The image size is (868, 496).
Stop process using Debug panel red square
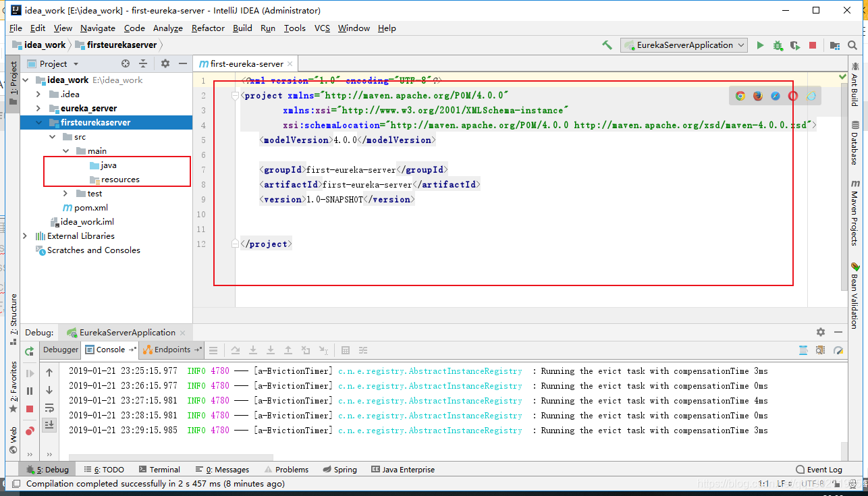[x=30, y=409]
